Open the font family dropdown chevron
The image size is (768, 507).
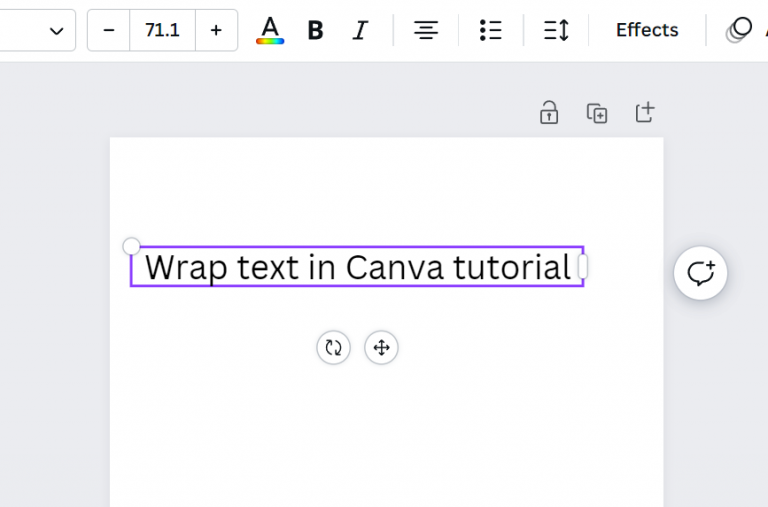click(56, 31)
